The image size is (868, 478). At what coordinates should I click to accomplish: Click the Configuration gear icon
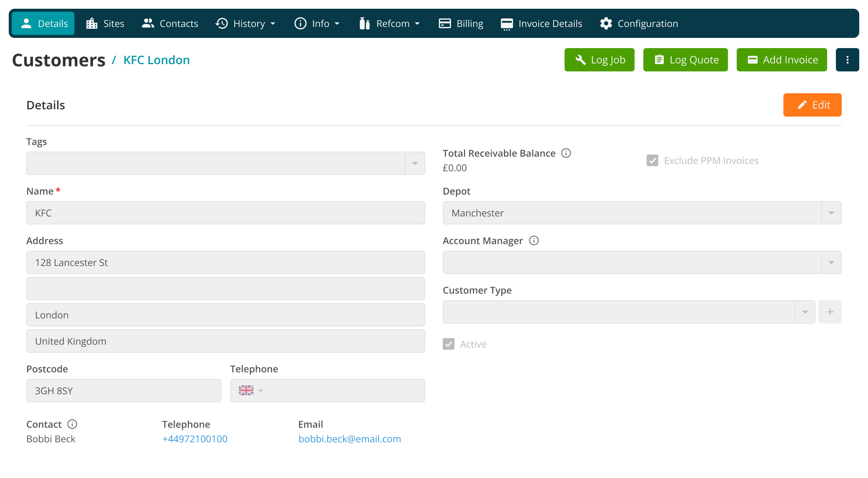click(606, 23)
